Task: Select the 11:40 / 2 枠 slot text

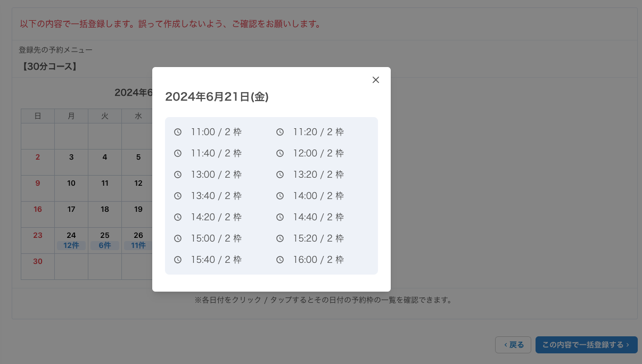Action: (x=216, y=153)
